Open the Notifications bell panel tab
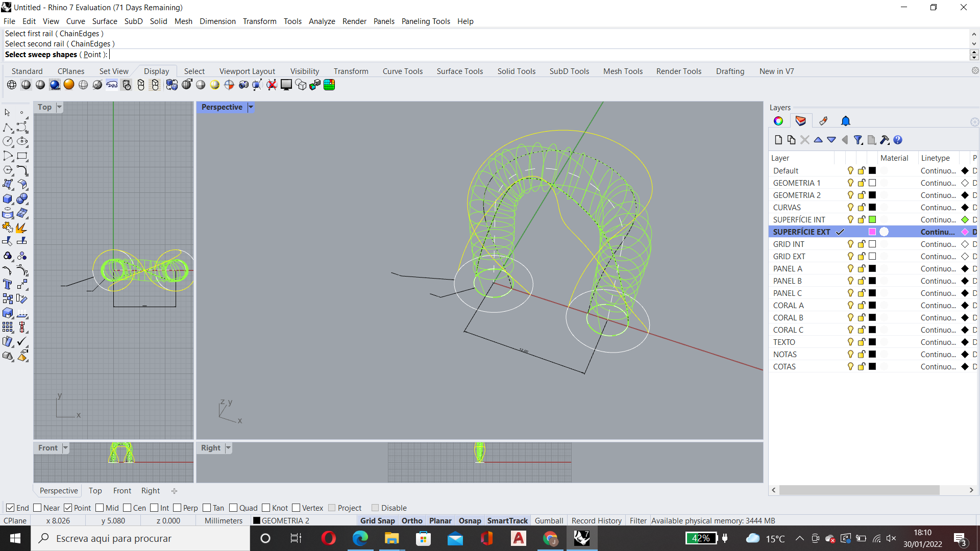This screenshot has width=980, height=551. pyautogui.click(x=845, y=121)
